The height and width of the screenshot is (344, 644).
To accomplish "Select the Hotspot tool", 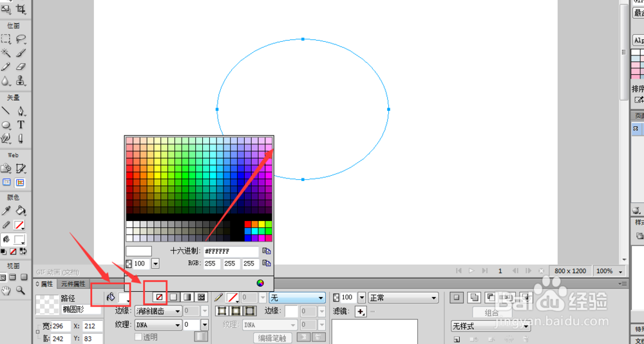I will [6, 169].
